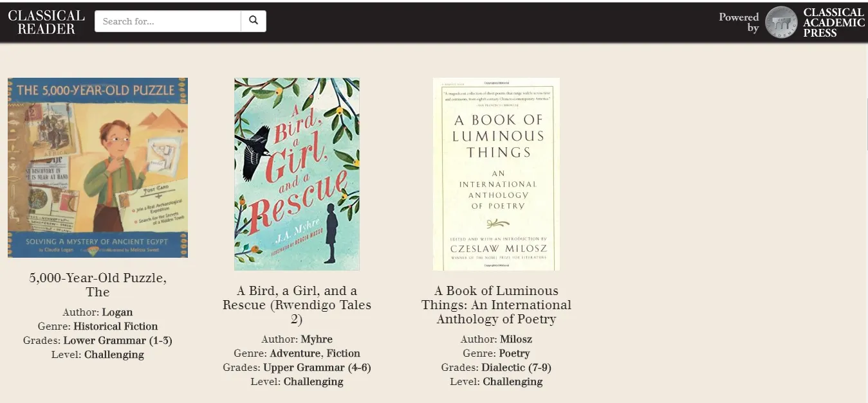Viewport: 868px width, 403px height.
Task: Click the Rwendigo Tales 2 book title
Action: pos(297,305)
